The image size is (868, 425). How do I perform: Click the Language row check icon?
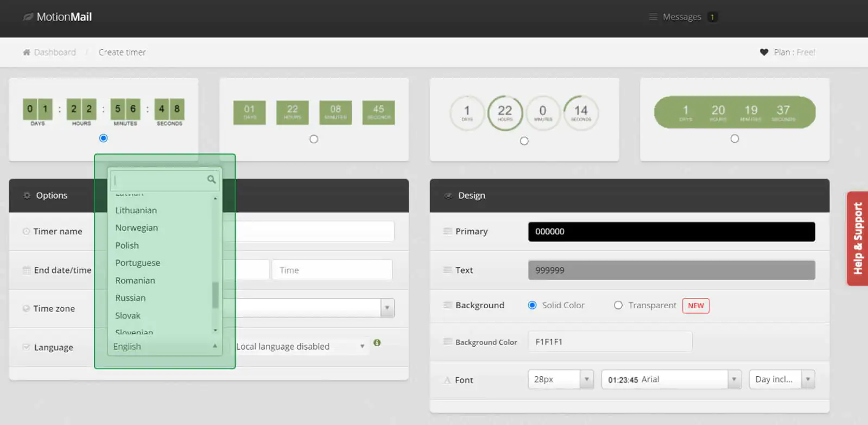coord(26,347)
